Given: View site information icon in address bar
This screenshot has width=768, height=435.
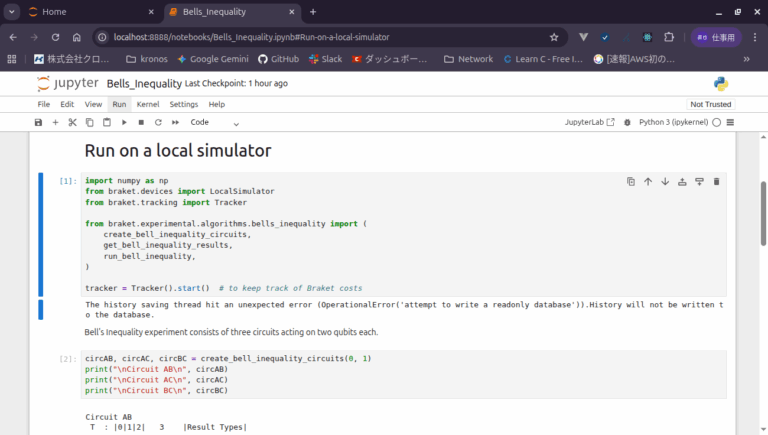Looking at the screenshot, I should (x=102, y=37).
